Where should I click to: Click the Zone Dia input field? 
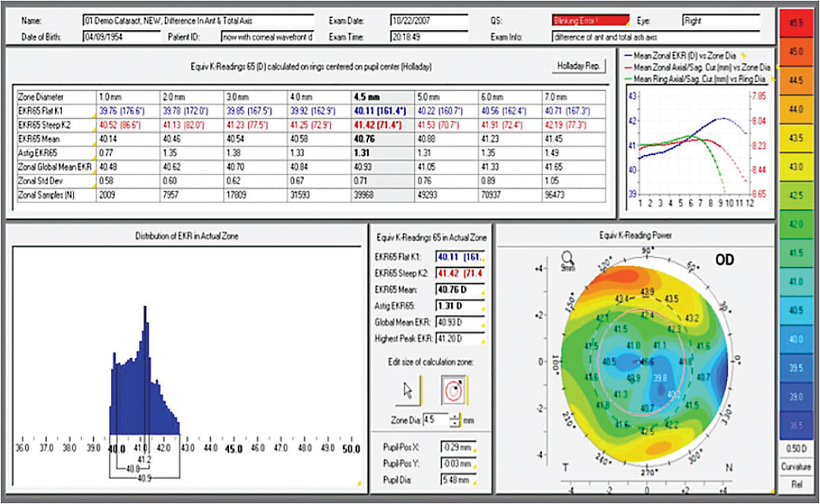pos(434,420)
